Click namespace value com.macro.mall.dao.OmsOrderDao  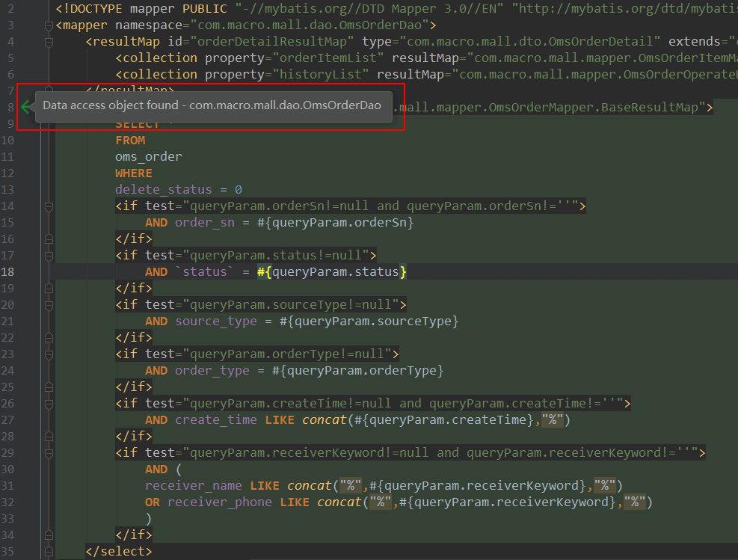(x=310, y=25)
